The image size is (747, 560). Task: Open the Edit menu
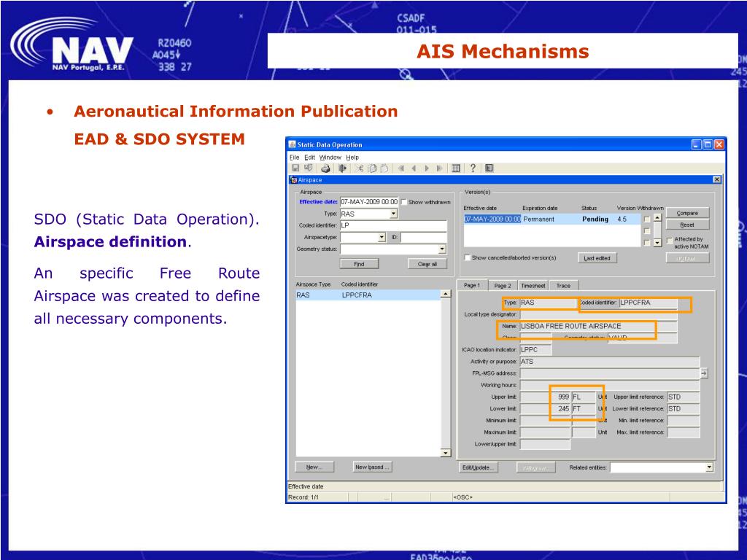pos(309,157)
